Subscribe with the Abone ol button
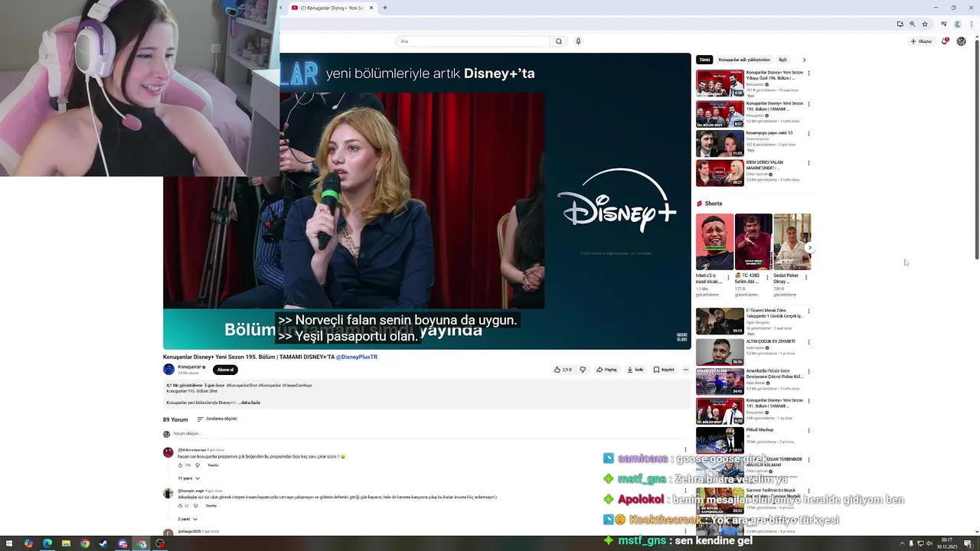Viewport: 980px width, 551px height. [225, 370]
